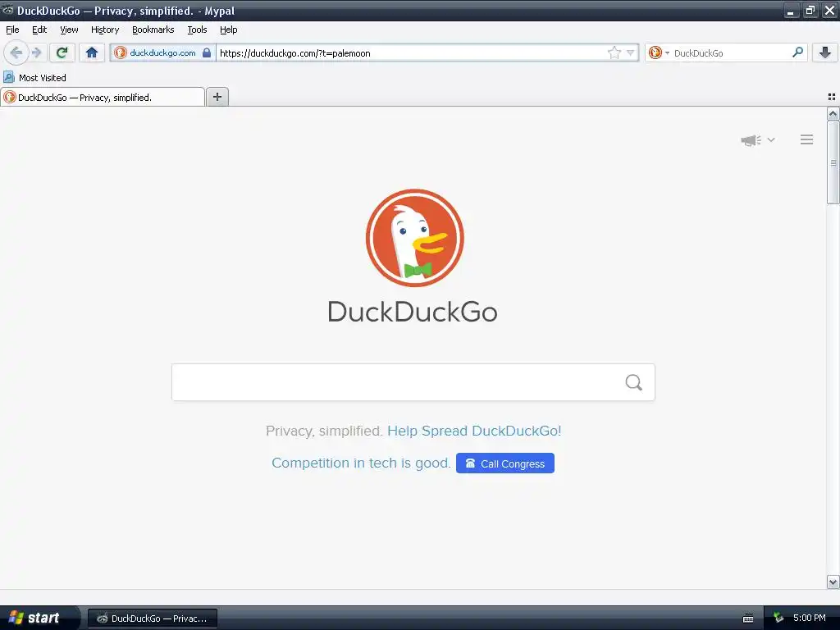840x630 pixels.
Task: Click the padlock security icon
Action: click(x=206, y=52)
